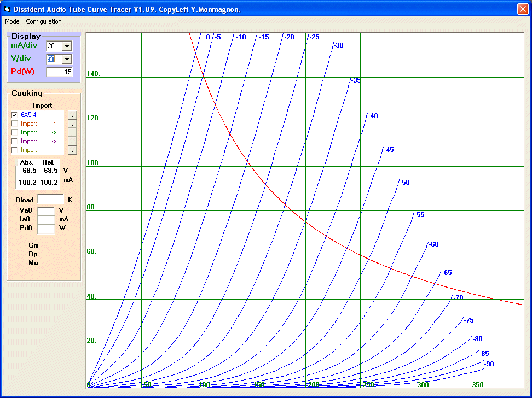Image resolution: width=532 pixels, height=398 pixels.
Task: Click the -25 curve label
Action: point(315,37)
